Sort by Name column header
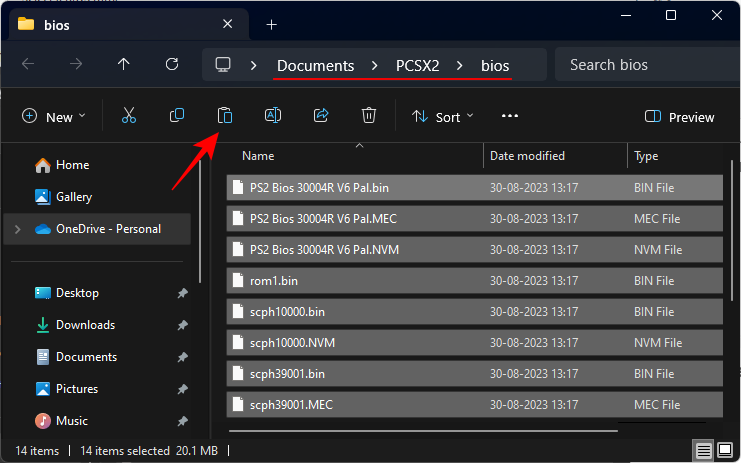741x463 pixels. (x=258, y=156)
